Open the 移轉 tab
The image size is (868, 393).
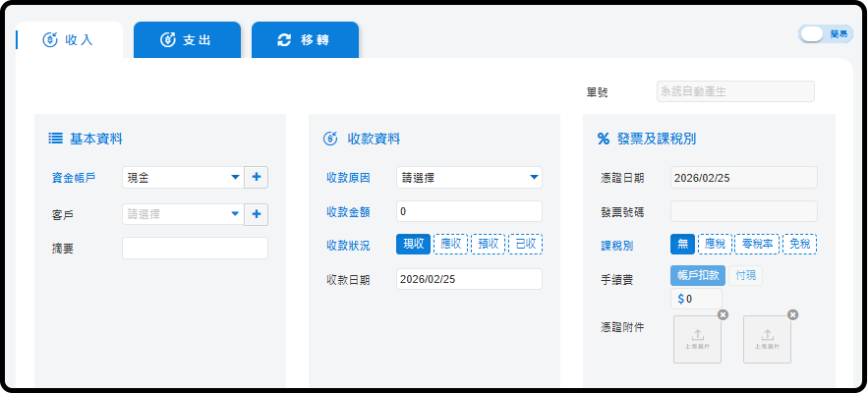click(305, 40)
